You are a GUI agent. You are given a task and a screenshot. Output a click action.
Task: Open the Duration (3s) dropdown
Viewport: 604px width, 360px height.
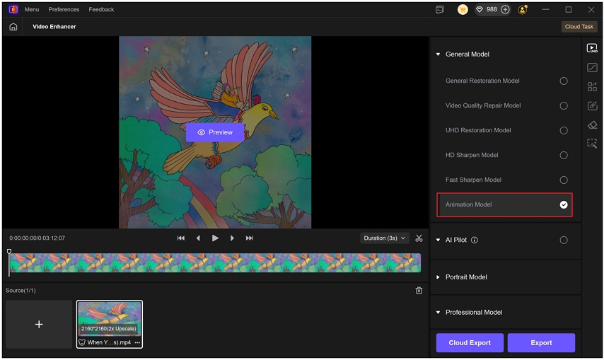tap(384, 238)
